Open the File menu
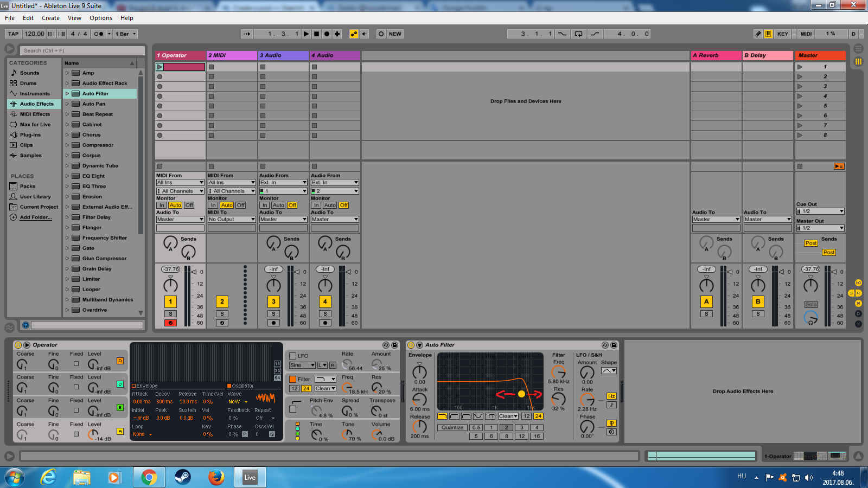The image size is (868, 488). (x=10, y=18)
